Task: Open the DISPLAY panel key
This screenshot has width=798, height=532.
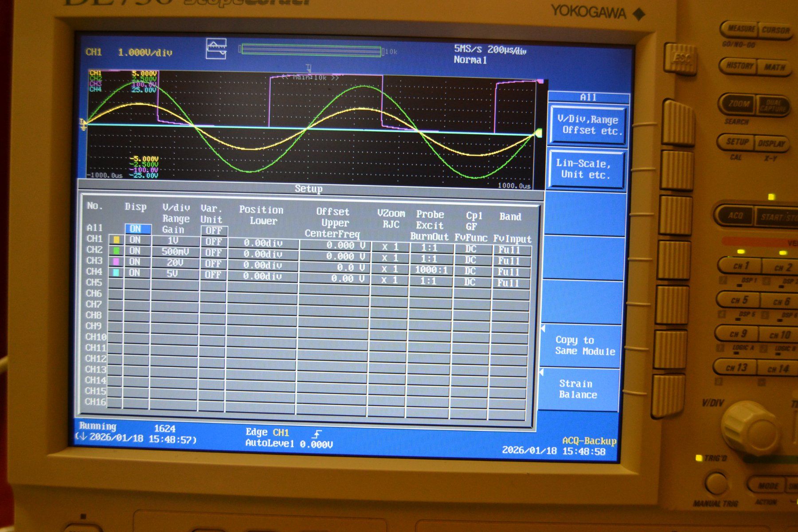Action: coord(771,144)
